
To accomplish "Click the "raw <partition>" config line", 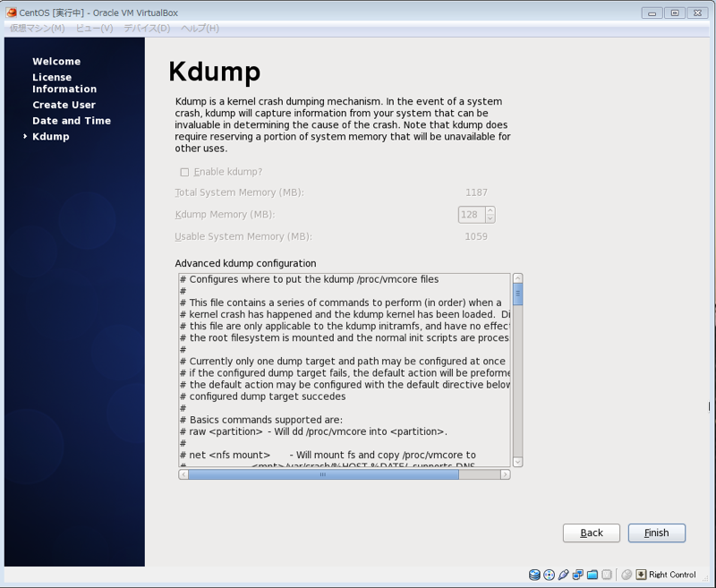I will pos(314,431).
